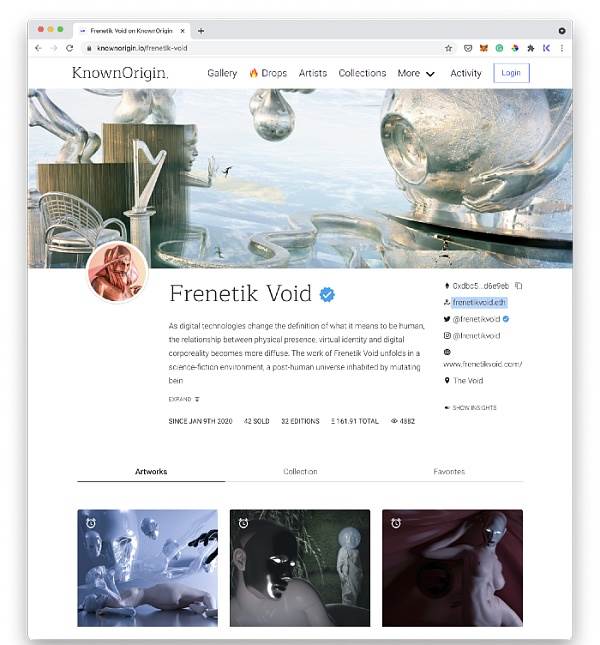The height and width of the screenshot is (645, 600).
Task: Switch to the Collection tab
Action: (x=300, y=471)
